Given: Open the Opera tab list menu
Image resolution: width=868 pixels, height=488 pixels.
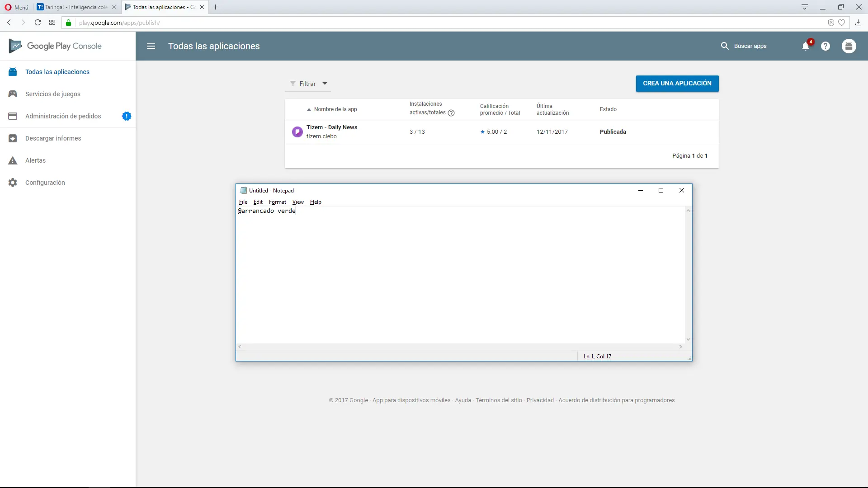Looking at the screenshot, I should coord(805,7).
